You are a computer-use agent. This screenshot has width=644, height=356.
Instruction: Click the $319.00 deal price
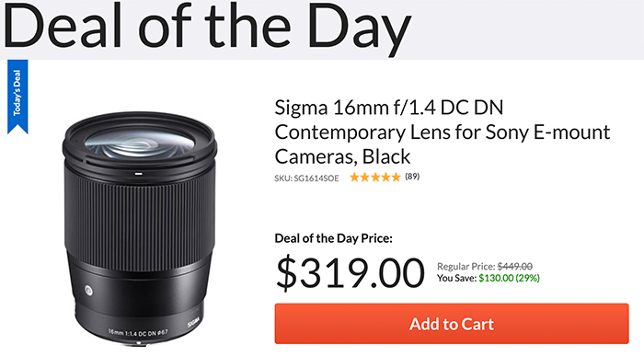point(350,272)
